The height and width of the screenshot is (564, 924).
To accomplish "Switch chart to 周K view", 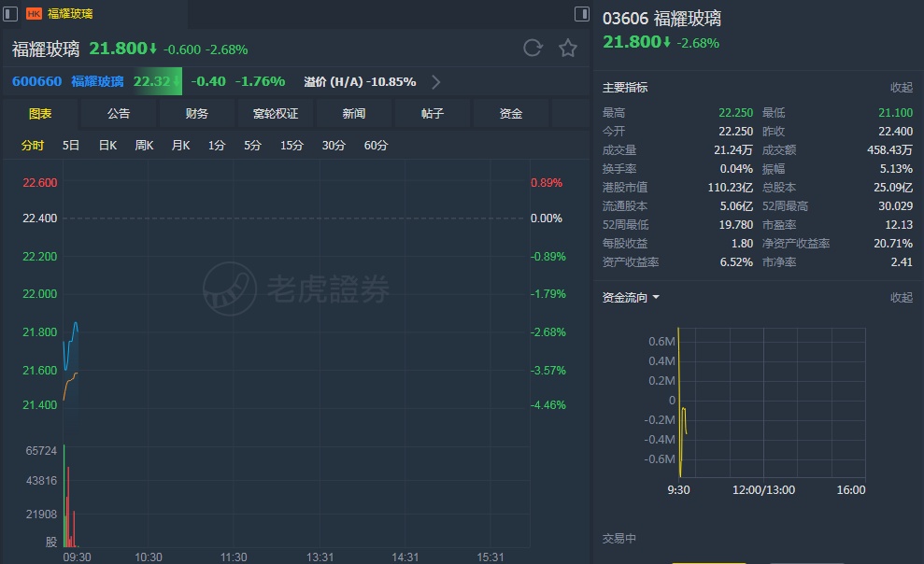I will 145,146.
